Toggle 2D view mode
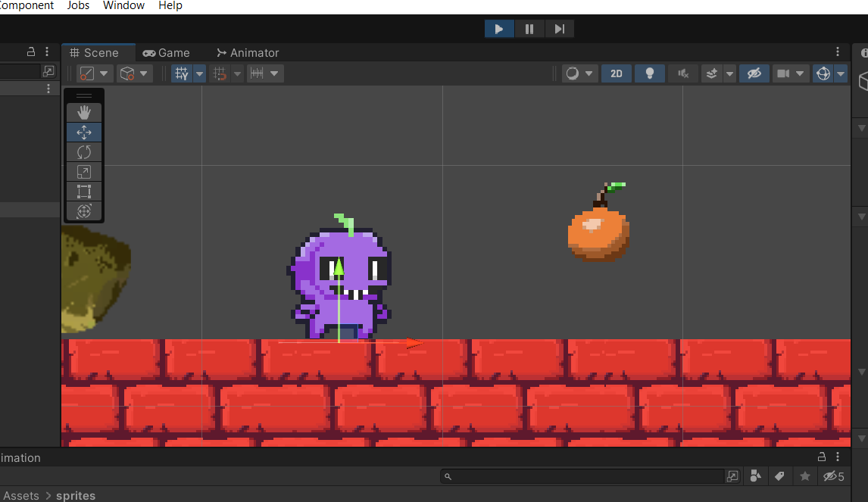 [616, 73]
